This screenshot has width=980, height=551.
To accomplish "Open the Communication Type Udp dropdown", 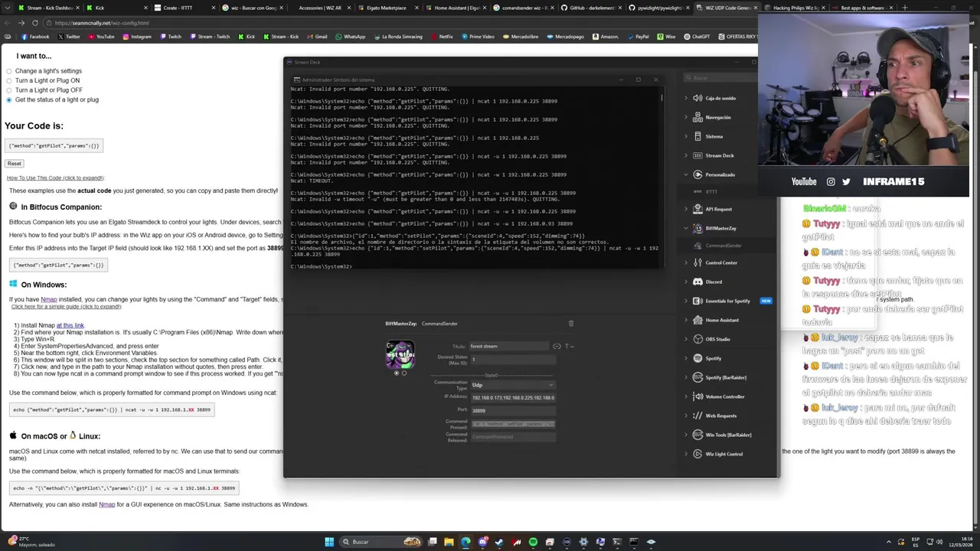I will [512, 385].
